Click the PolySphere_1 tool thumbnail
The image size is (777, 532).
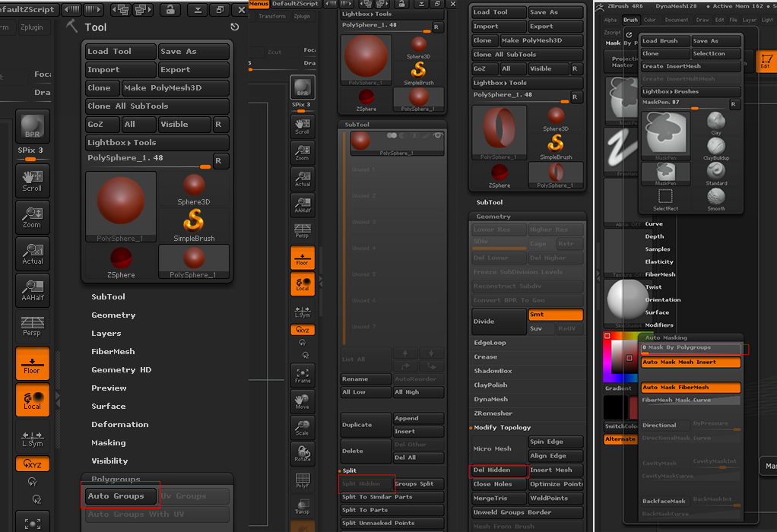121,206
